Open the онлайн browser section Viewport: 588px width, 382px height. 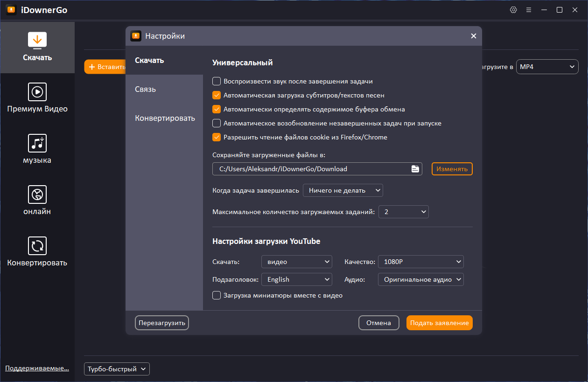[x=37, y=201]
